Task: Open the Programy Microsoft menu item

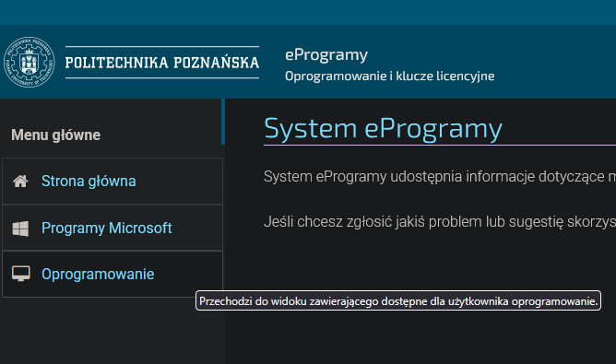Action: pos(113,228)
